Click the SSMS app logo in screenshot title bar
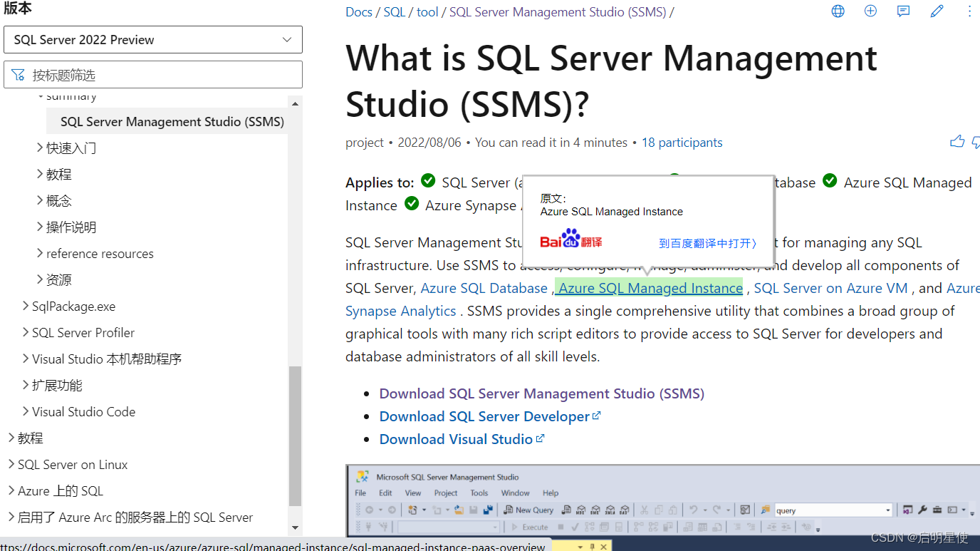Viewport: 980px width, 551px height. click(363, 477)
